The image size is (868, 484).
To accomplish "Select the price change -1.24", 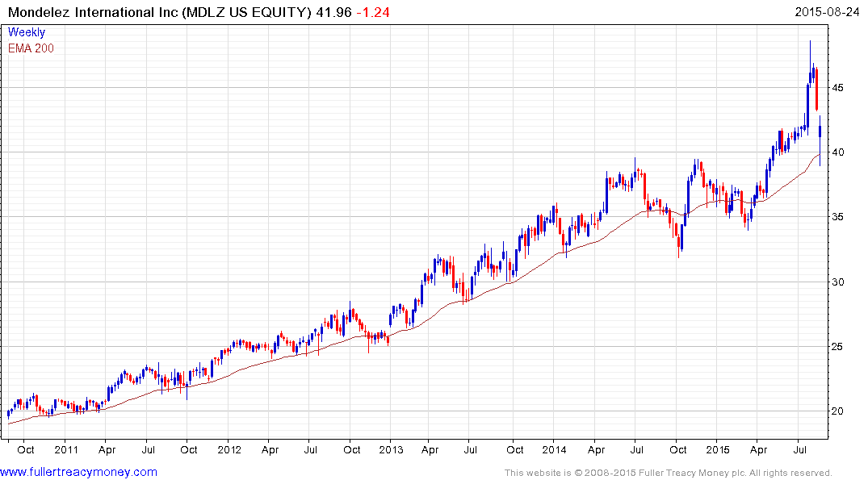I will pyautogui.click(x=372, y=12).
